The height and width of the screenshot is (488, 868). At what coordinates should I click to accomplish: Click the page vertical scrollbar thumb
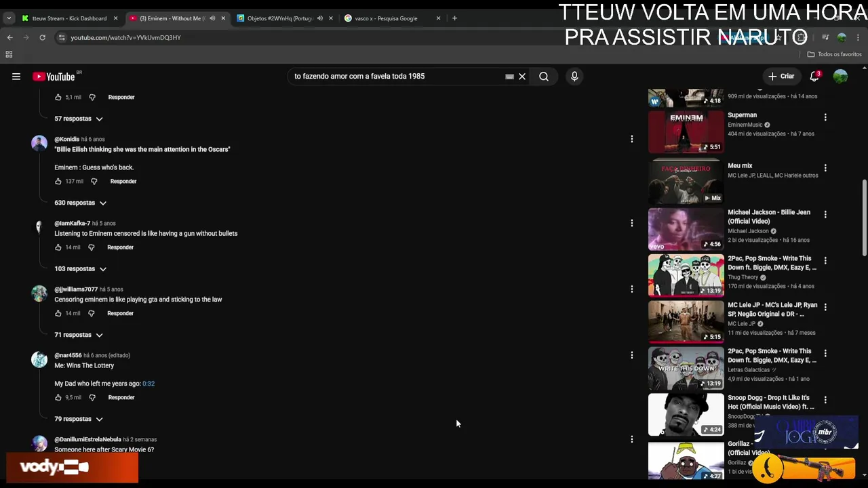click(x=864, y=218)
